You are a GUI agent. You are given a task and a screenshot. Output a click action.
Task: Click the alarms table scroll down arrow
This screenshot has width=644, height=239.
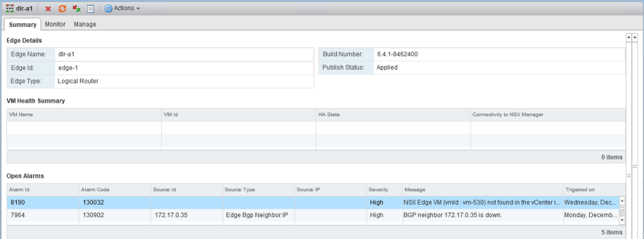click(x=622, y=220)
